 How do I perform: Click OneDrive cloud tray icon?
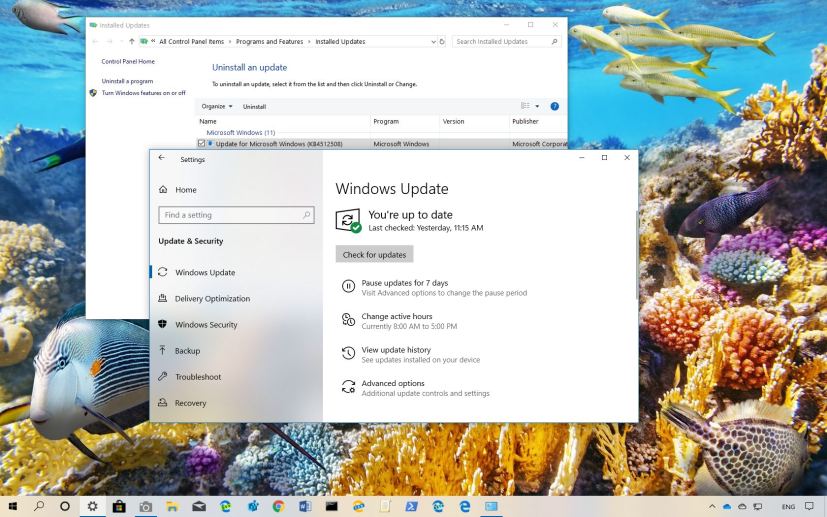point(727,506)
